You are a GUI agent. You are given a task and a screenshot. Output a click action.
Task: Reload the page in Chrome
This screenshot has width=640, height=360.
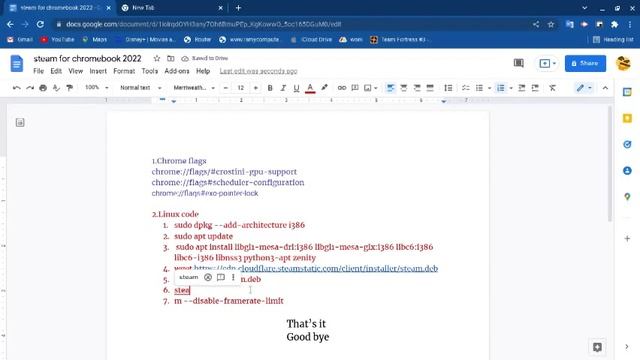click(x=40, y=24)
